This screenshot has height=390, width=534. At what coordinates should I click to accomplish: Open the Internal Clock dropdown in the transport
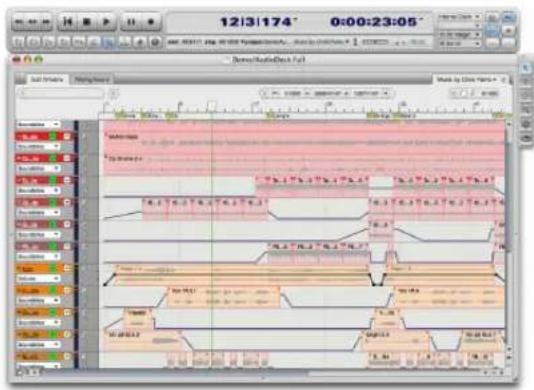[459, 16]
